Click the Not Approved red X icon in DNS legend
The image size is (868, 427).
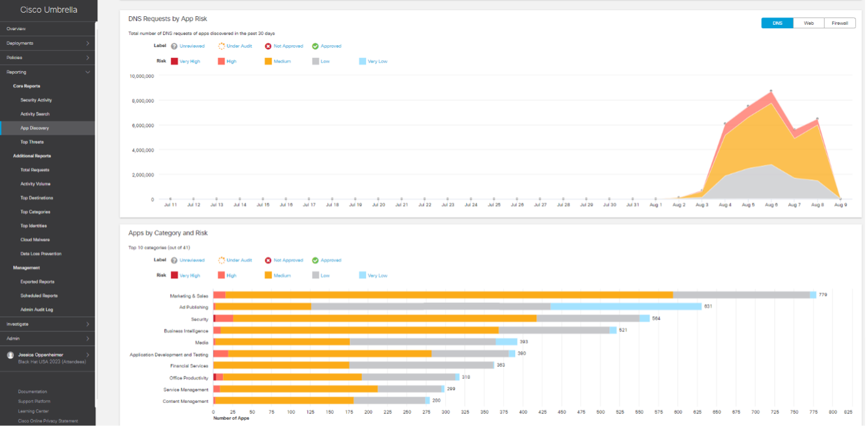(x=268, y=46)
